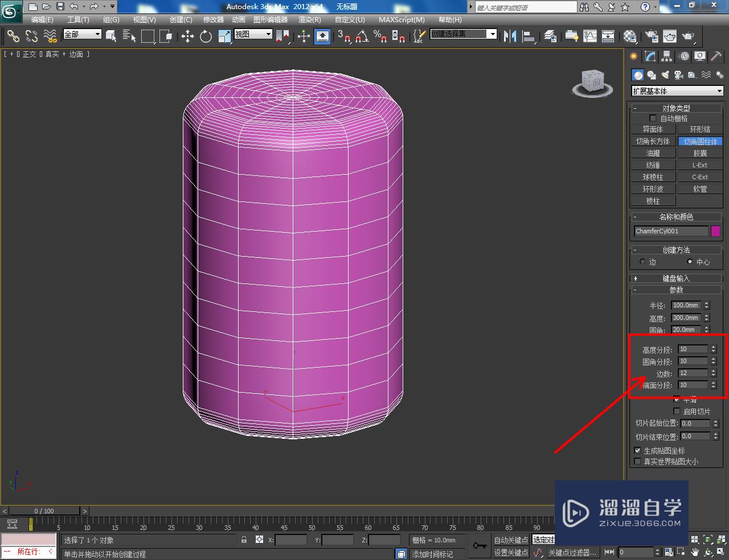Open the Material Editor icon
The height and width of the screenshot is (560, 729).
tap(629, 36)
